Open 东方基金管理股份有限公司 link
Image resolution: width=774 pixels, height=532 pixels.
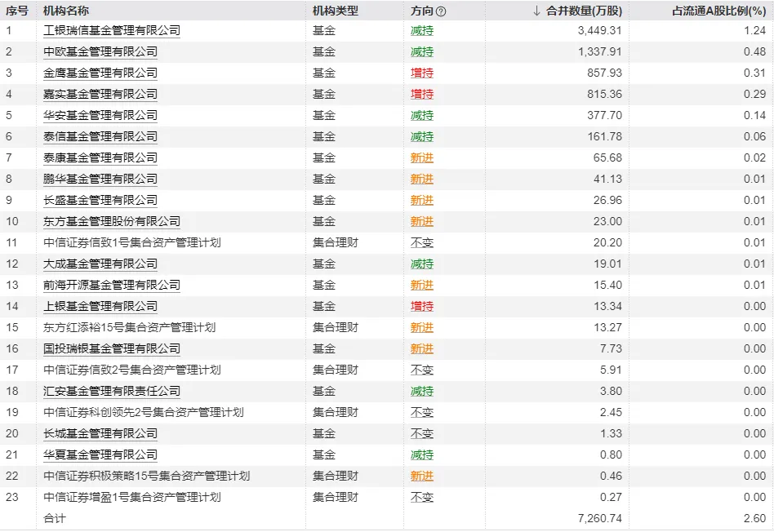[x=112, y=222]
